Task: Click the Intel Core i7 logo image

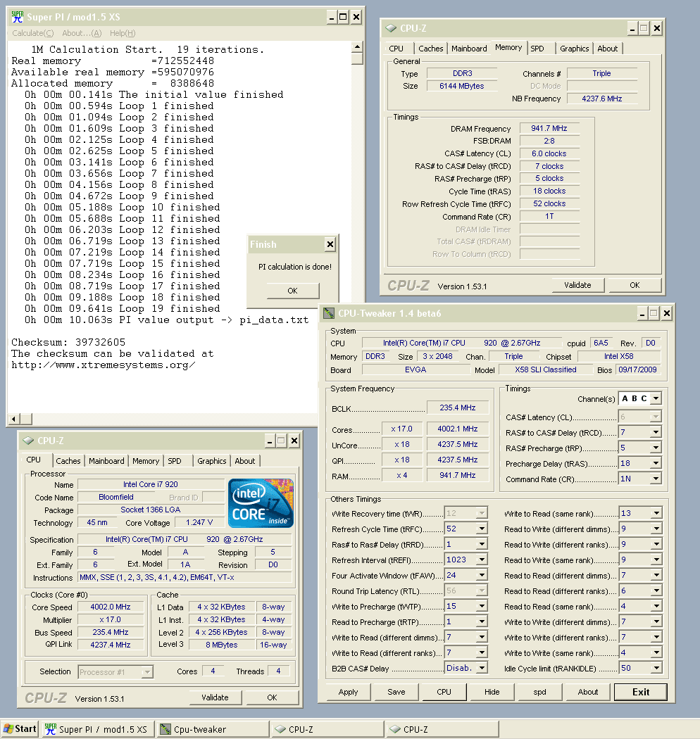Action: (261, 503)
